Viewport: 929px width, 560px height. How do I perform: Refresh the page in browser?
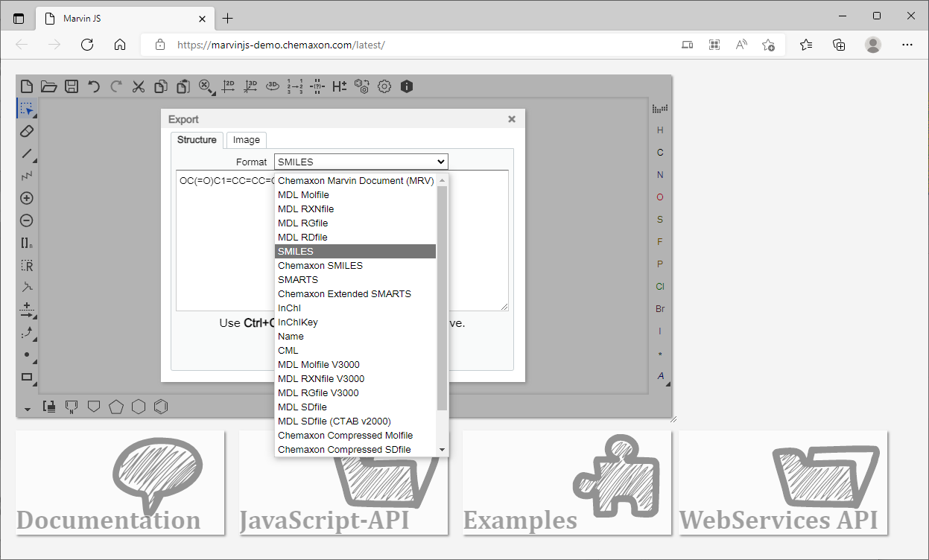pos(87,45)
